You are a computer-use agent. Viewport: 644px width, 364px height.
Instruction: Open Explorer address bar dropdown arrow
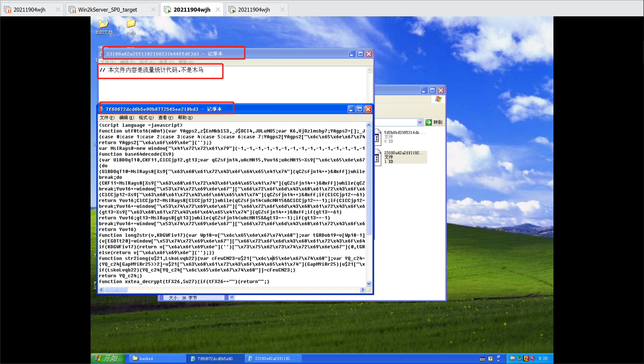tap(420, 122)
